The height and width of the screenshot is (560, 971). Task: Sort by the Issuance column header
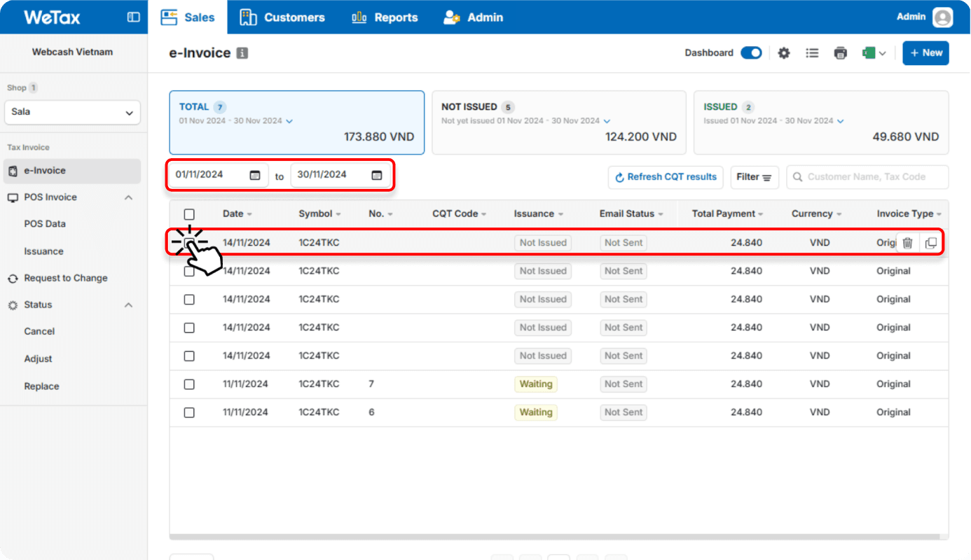tap(539, 214)
